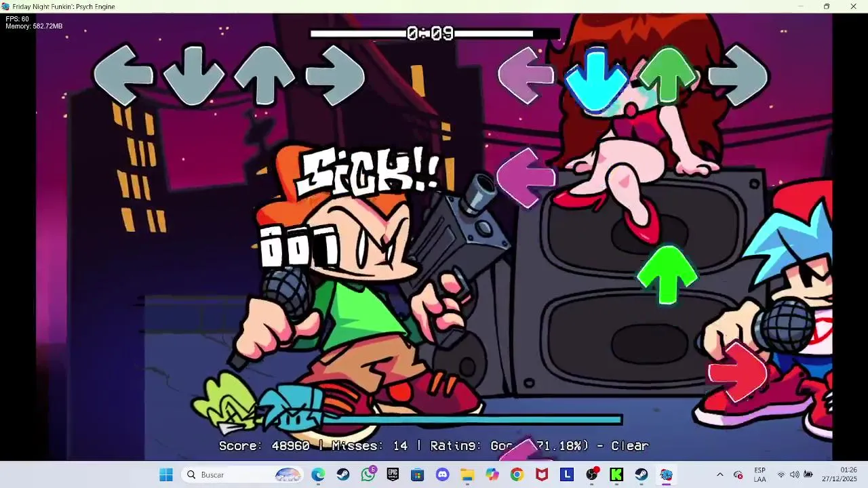Open the blue L app in taskbar
The image size is (868, 488).
click(x=567, y=474)
